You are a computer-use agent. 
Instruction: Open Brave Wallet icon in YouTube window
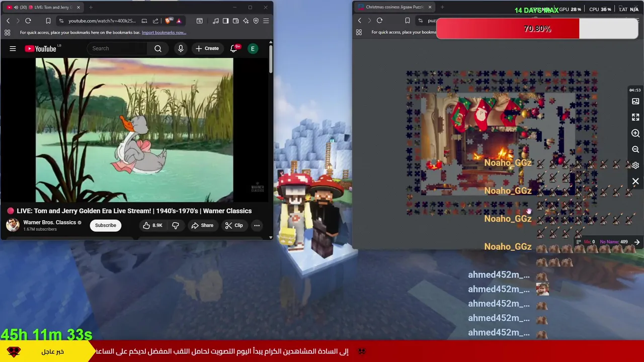(x=235, y=21)
